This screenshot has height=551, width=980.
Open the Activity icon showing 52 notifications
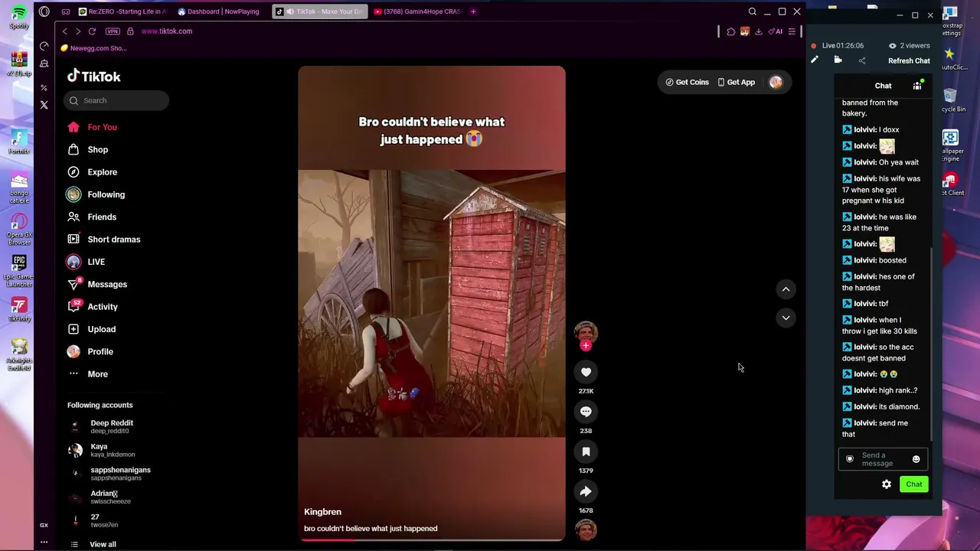click(73, 306)
